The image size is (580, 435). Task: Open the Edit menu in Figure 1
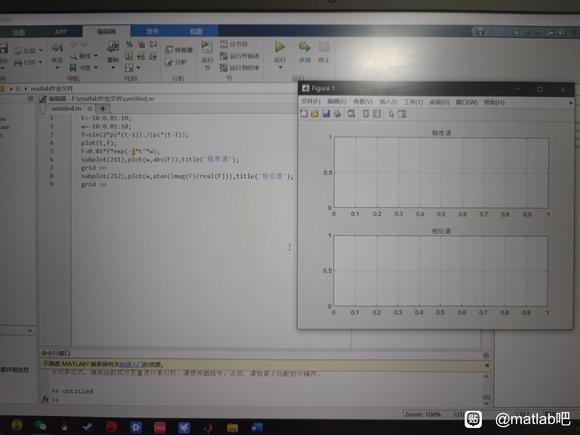click(x=336, y=101)
